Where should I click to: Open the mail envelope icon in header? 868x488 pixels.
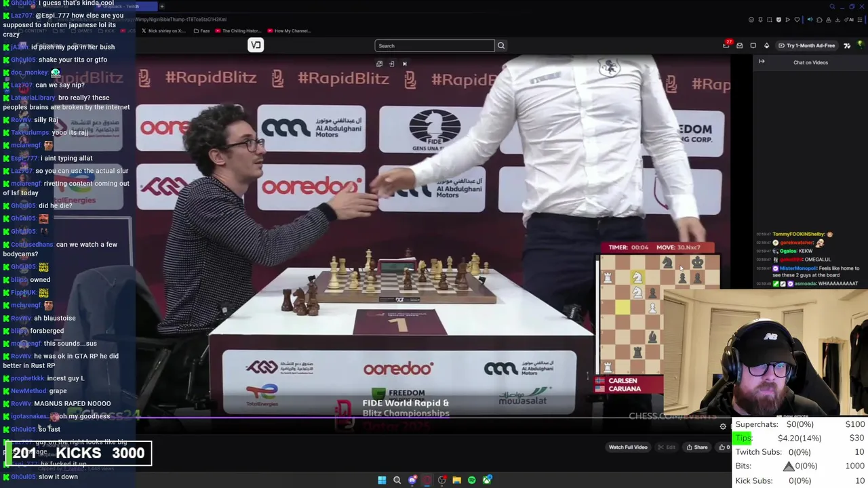(x=740, y=45)
